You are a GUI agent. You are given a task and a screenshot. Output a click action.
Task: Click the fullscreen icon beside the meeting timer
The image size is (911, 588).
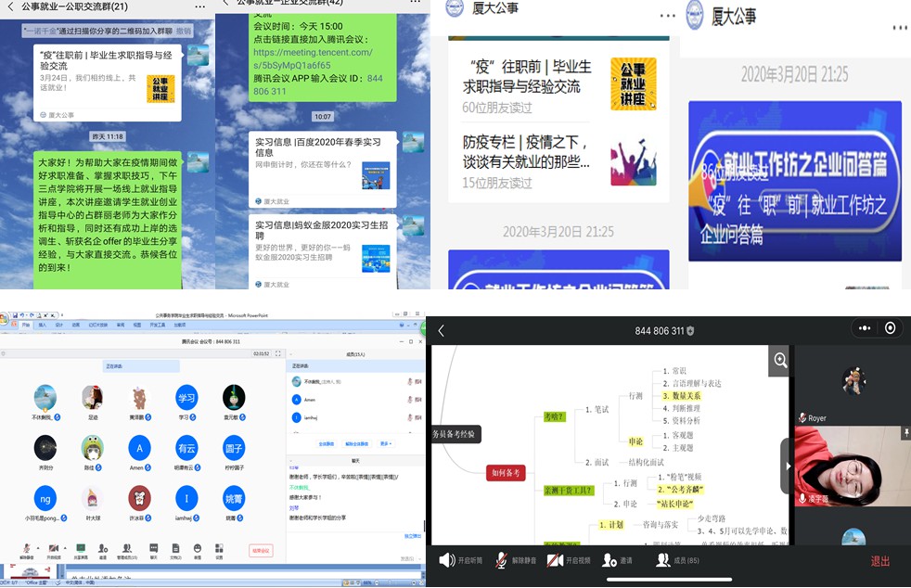(x=276, y=353)
